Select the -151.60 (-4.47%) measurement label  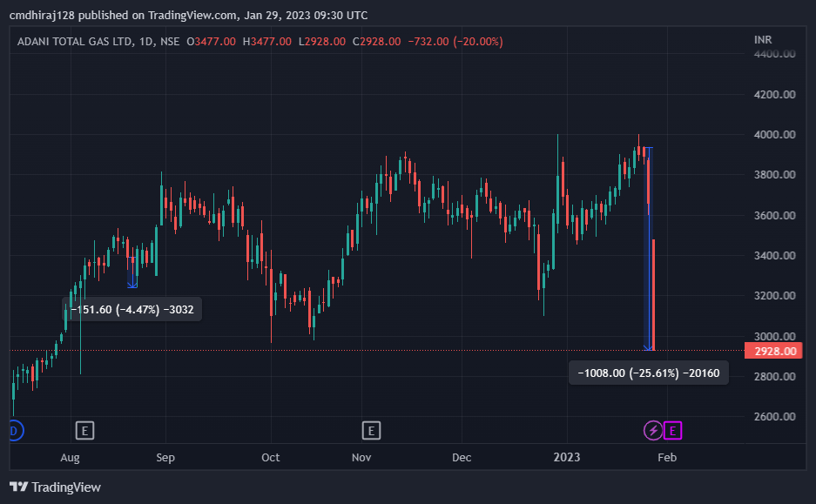tap(132, 310)
